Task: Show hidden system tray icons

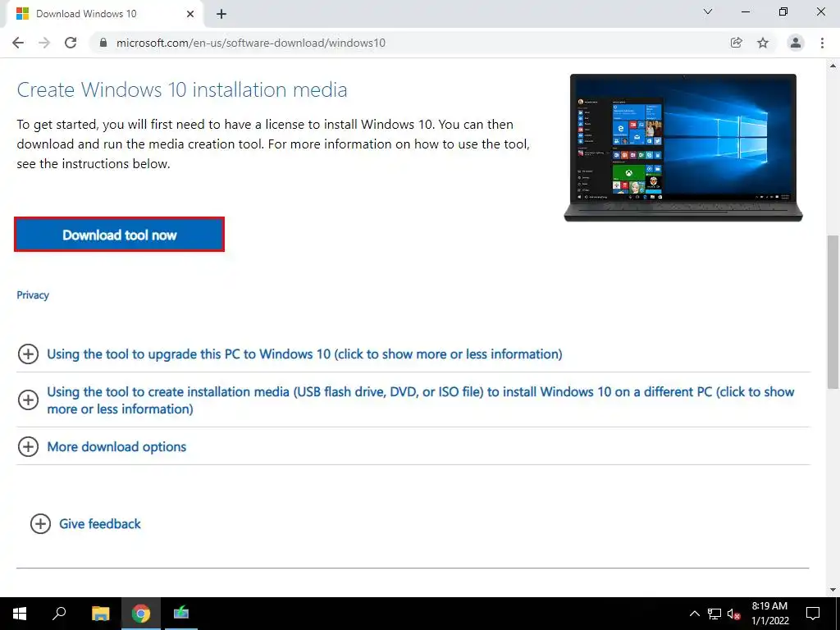Action: (694, 614)
